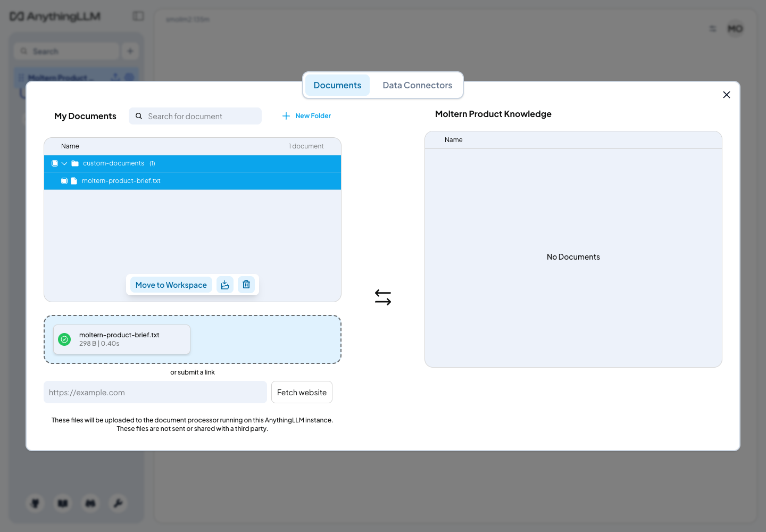Click the Name header in Moltern Product Knowledge
Image resolution: width=766 pixels, height=532 pixels.
point(454,140)
